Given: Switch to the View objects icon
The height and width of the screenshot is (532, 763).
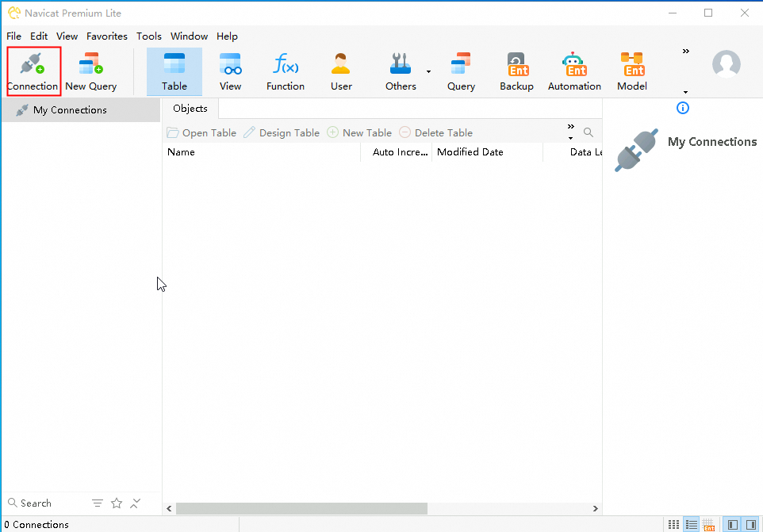Looking at the screenshot, I should [x=230, y=71].
